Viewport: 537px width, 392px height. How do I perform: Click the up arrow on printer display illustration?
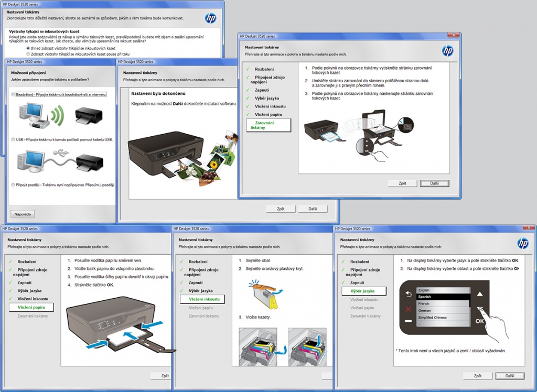[x=480, y=294]
